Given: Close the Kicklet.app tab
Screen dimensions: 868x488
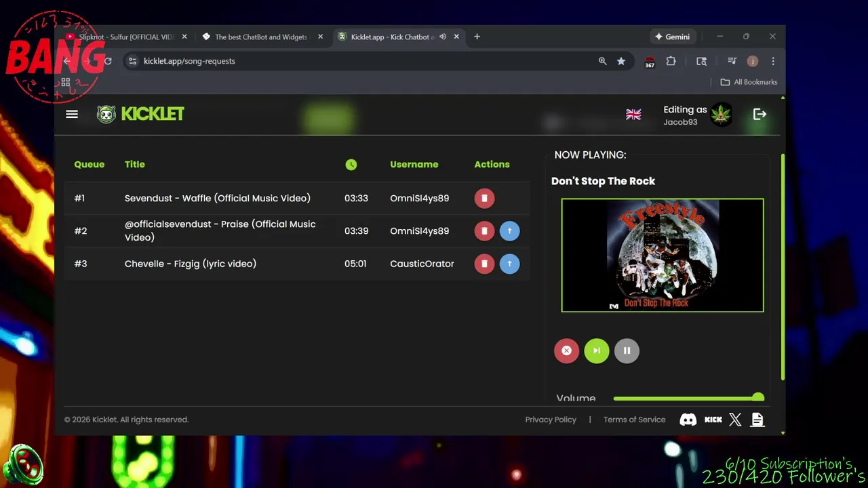Looking at the screenshot, I should click(x=456, y=37).
